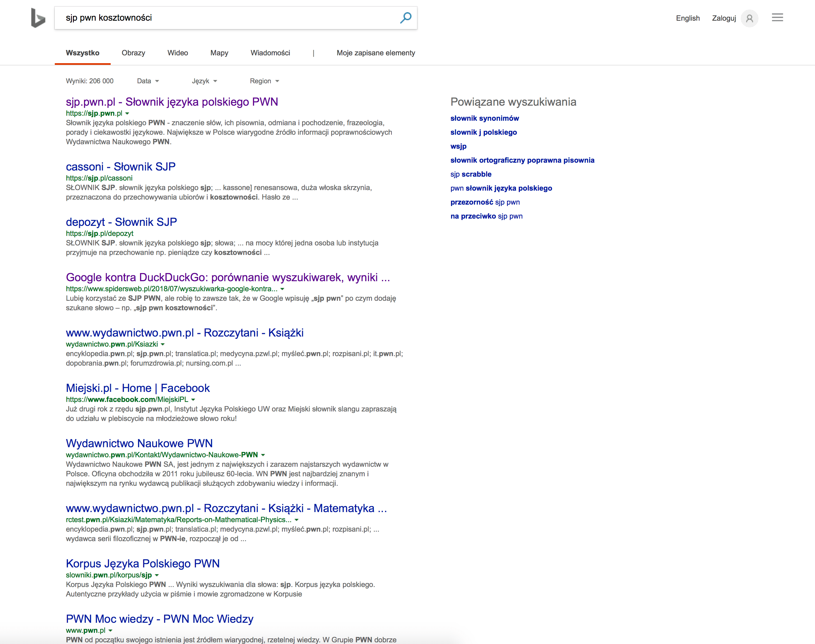Click related search slownik j polskiego
The width and height of the screenshot is (815, 644).
[x=484, y=132]
